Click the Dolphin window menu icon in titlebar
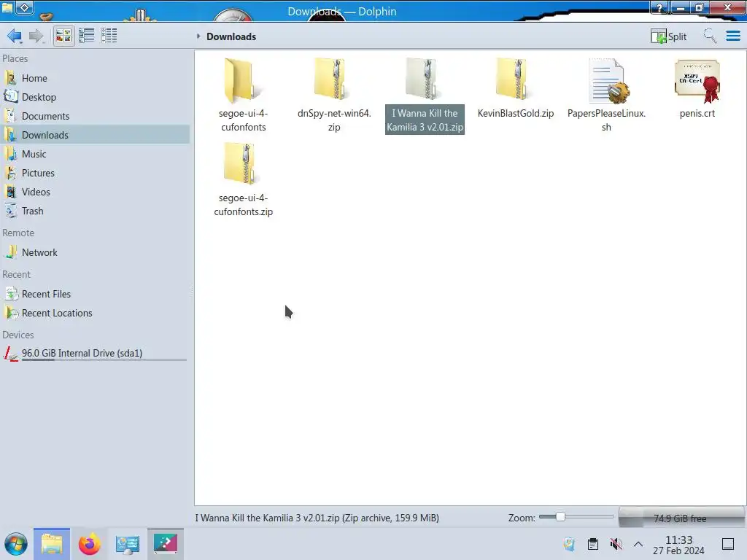 (7, 7)
